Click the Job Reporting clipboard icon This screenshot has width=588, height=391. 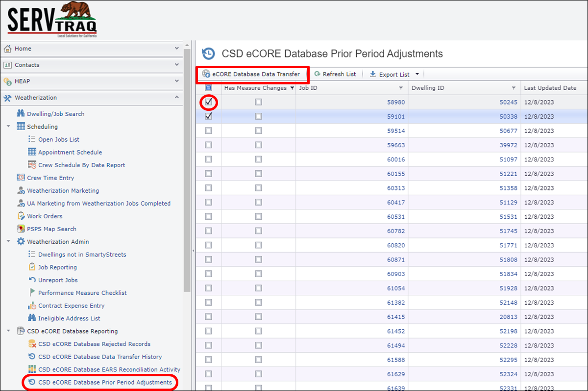click(32, 267)
